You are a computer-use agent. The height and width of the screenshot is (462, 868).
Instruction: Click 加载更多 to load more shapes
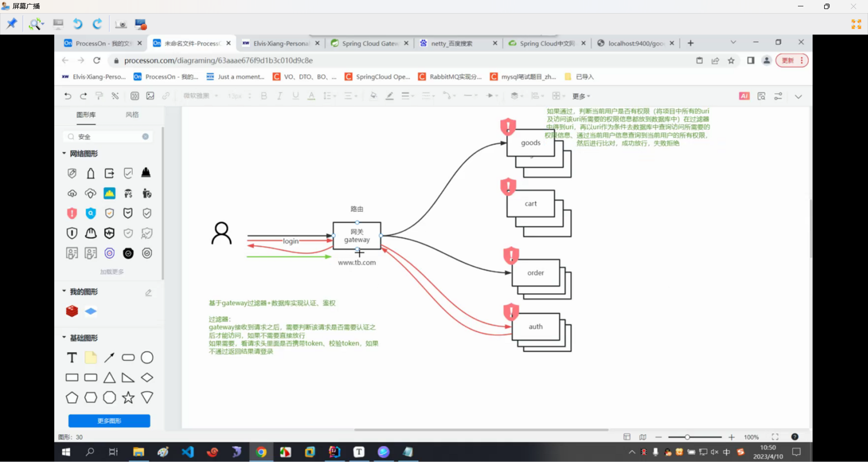[112, 272]
